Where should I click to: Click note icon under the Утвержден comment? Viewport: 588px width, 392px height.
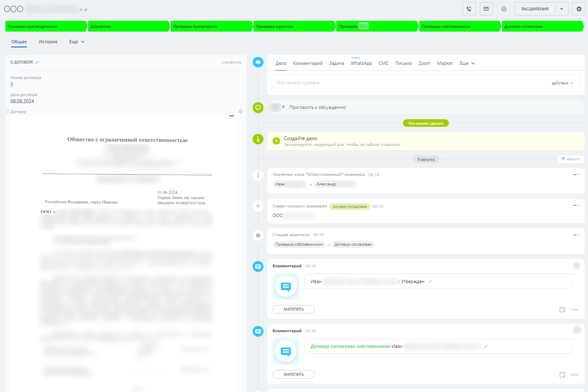click(562, 310)
